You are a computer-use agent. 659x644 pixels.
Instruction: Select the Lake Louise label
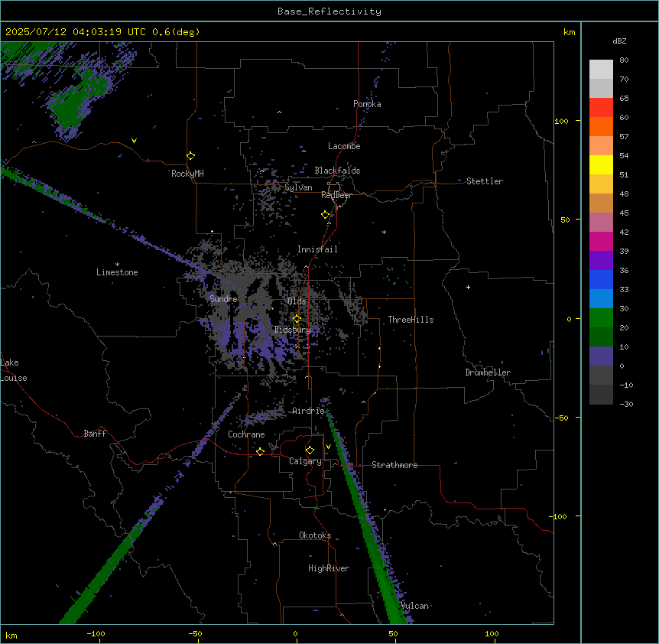point(13,370)
